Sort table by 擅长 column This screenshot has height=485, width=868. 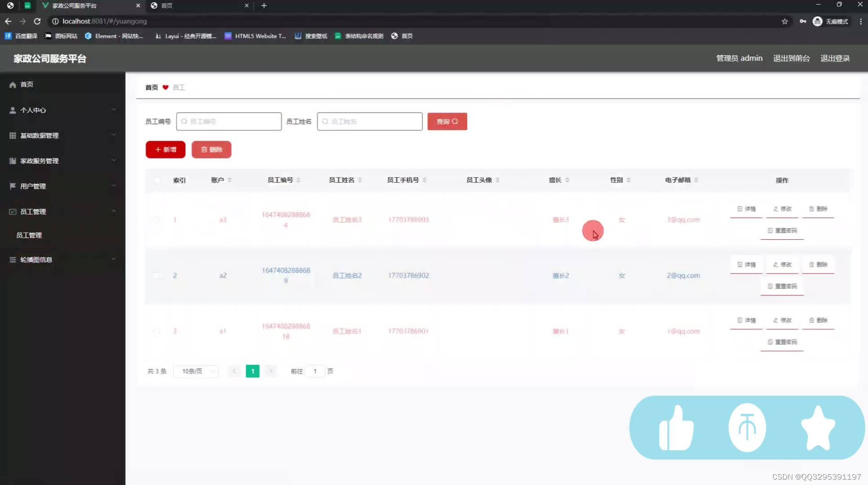[567, 180]
